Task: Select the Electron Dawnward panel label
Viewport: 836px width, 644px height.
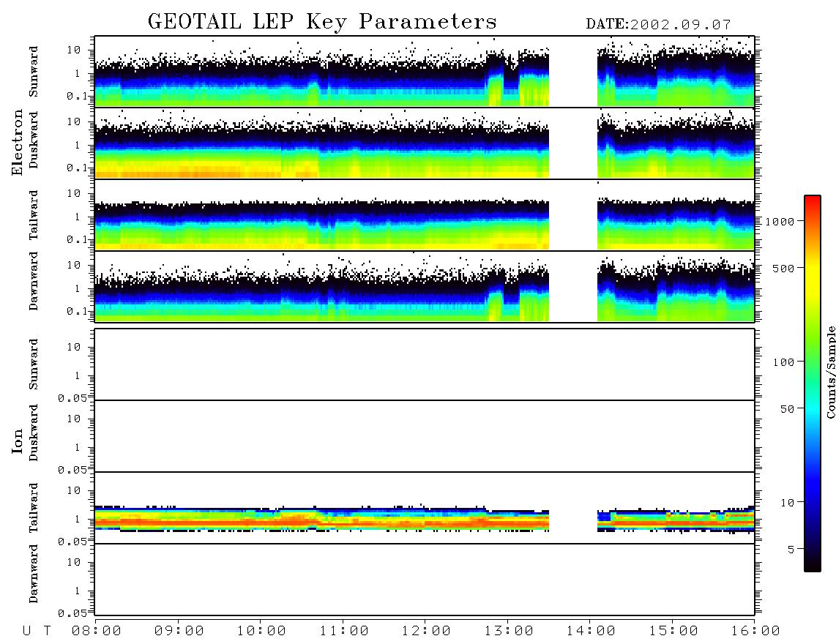Action: (x=34, y=281)
